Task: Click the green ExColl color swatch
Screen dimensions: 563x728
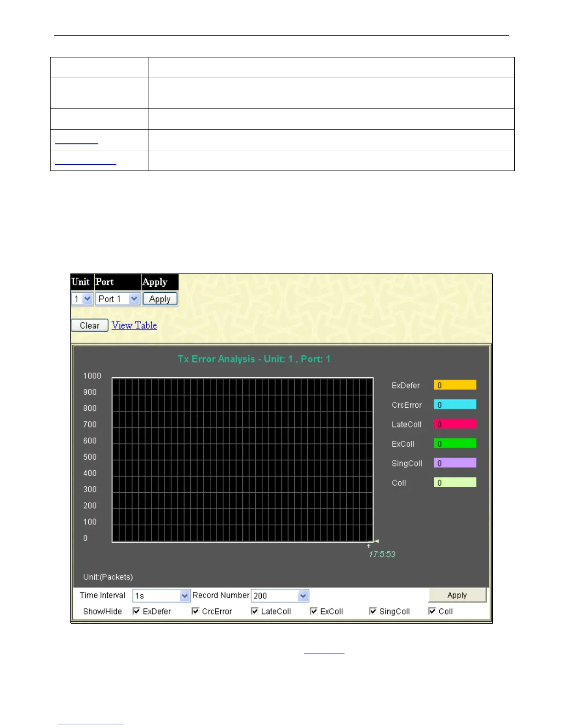Action: 455,444
